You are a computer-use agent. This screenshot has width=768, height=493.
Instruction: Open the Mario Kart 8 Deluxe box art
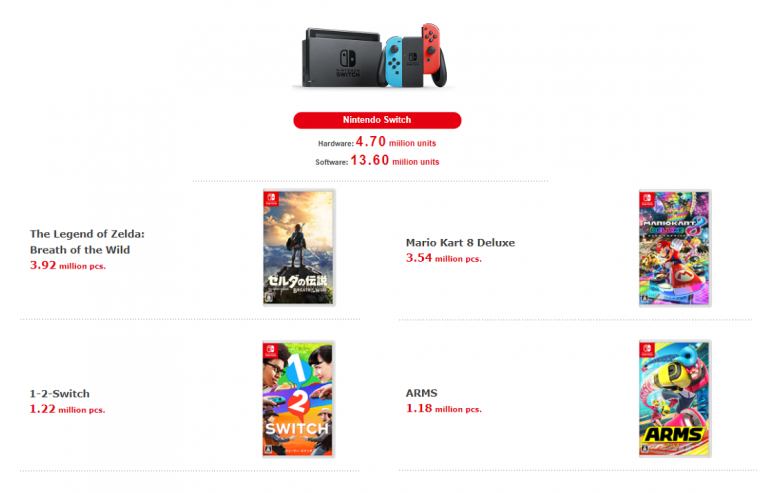click(x=675, y=248)
